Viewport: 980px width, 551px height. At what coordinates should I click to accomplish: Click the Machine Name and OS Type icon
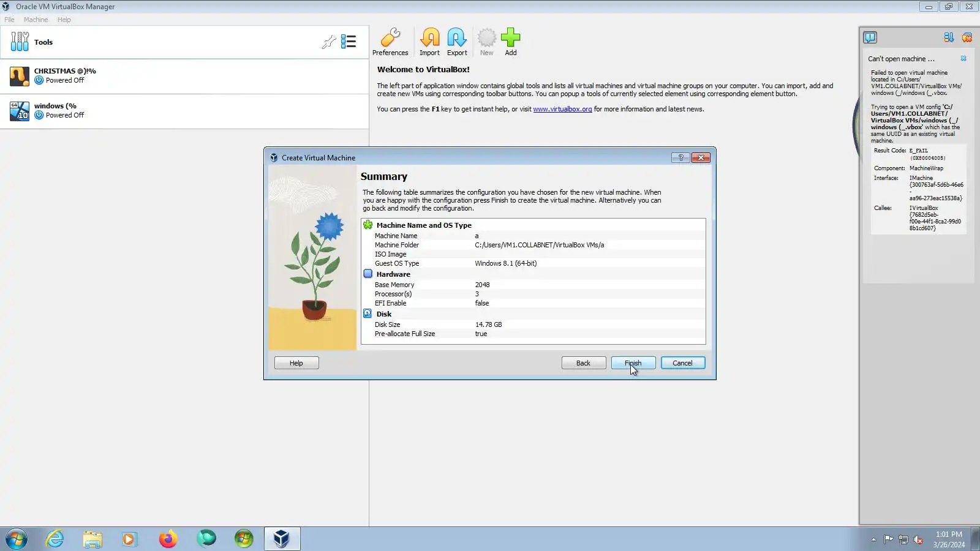(368, 225)
